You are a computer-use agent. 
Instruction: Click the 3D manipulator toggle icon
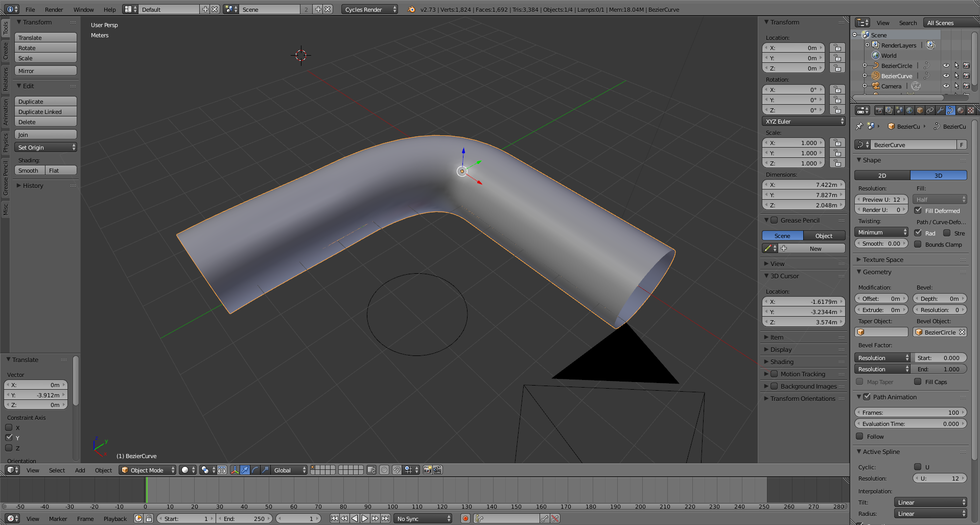pyautogui.click(x=235, y=470)
